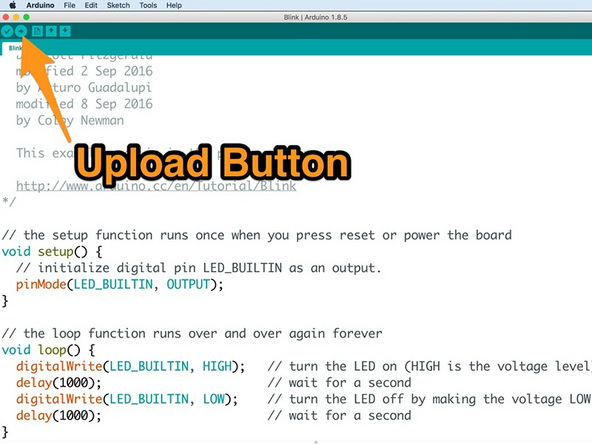Open the Help menu
The height and width of the screenshot is (444, 592).
click(x=174, y=5)
